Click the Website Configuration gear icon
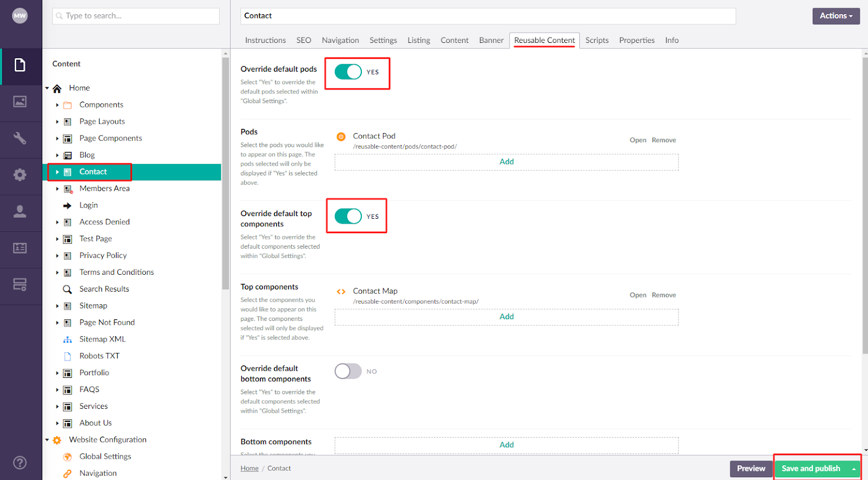 tap(57, 440)
